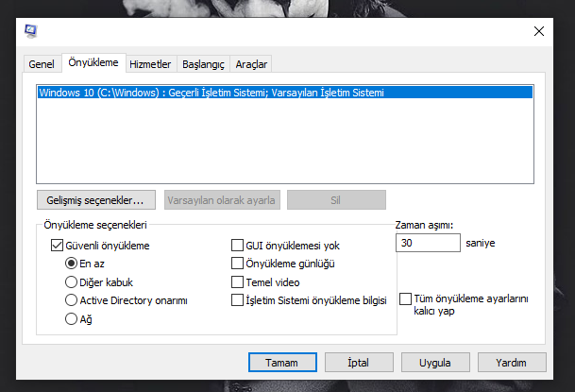The image size is (575, 392).
Task: Choose the Diğer kabuk radio option
Action: pyautogui.click(x=71, y=281)
